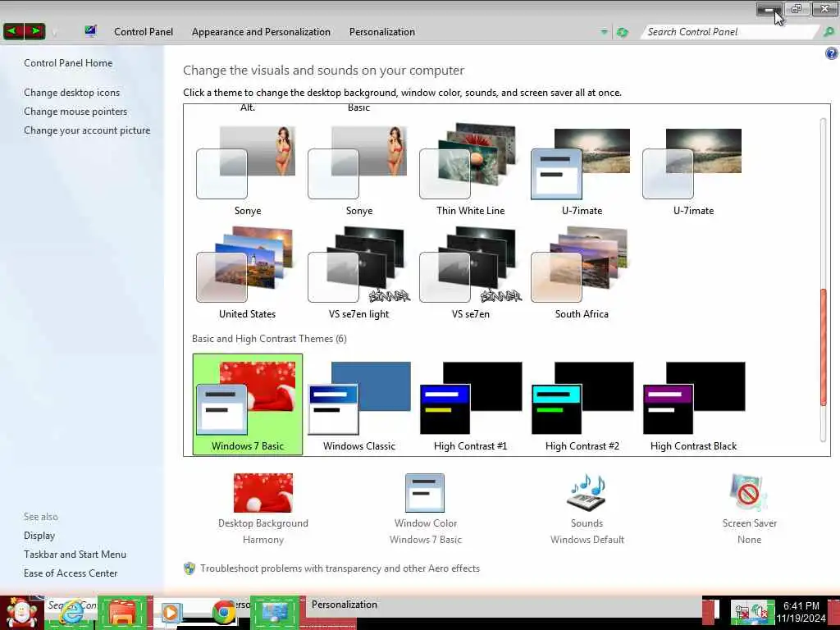Open Windows Media Player in the taskbar
The image size is (840, 630).
(171, 612)
